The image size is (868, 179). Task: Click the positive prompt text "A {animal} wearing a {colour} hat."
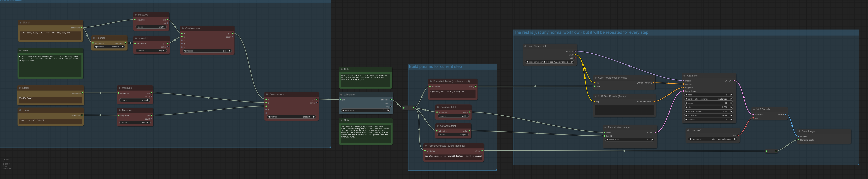coord(447,91)
